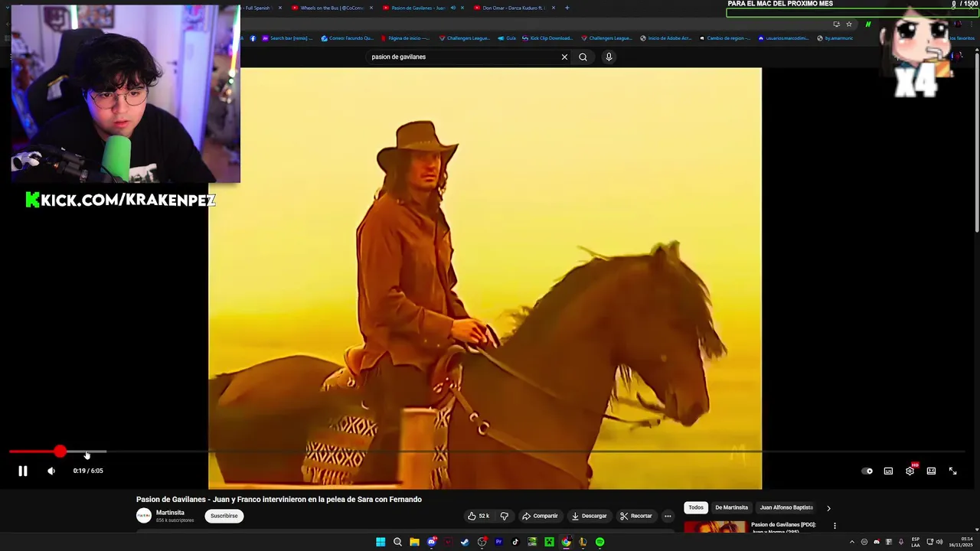This screenshot has width=980, height=551.
Task: Subscribe to Martinsita with Suscribirse
Action: [224, 516]
